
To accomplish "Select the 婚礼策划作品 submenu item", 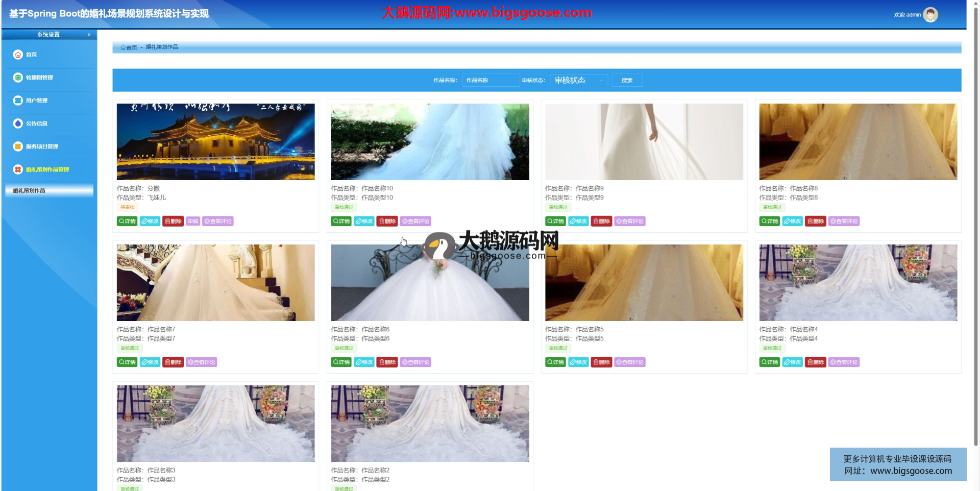I will pyautogui.click(x=29, y=191).
